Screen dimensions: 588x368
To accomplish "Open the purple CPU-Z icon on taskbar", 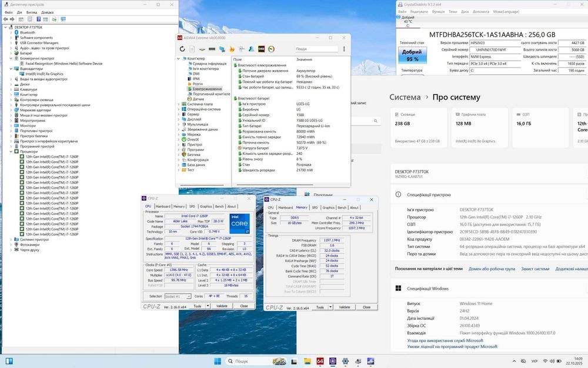I will (333, 361).
